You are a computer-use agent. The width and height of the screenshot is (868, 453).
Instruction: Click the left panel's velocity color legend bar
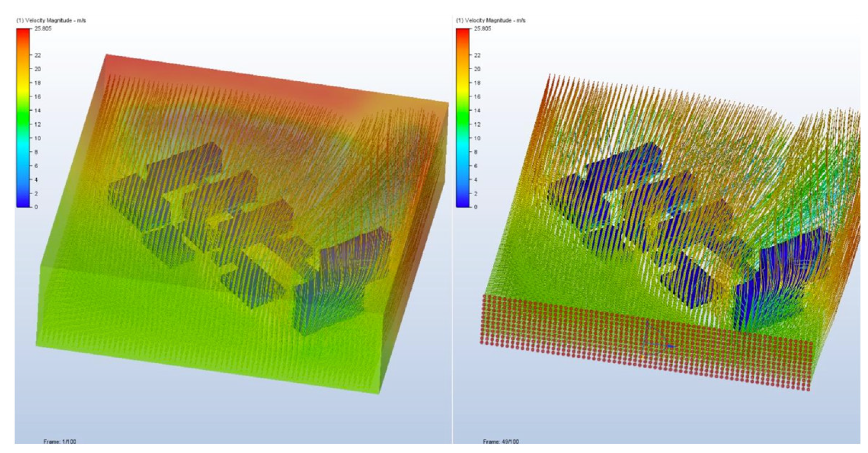tap(23, 118)
